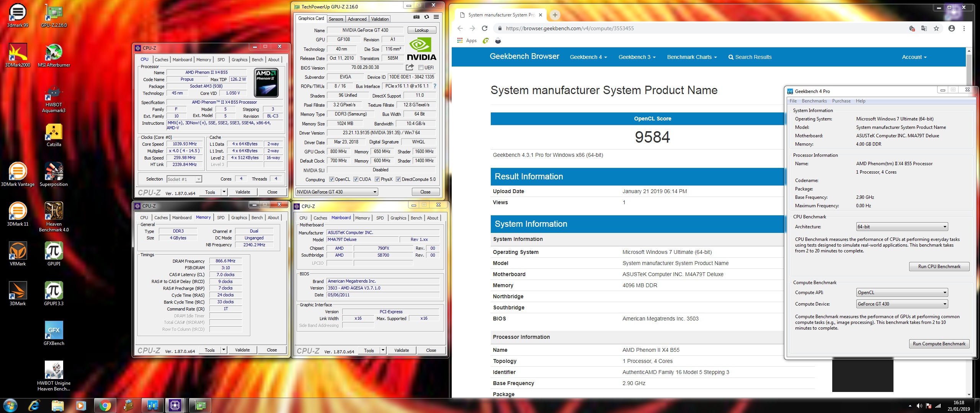Viewport: 980px width, 413px height.
Task: Launch Superposition from the desktop
Action: [x=54, y=174]
